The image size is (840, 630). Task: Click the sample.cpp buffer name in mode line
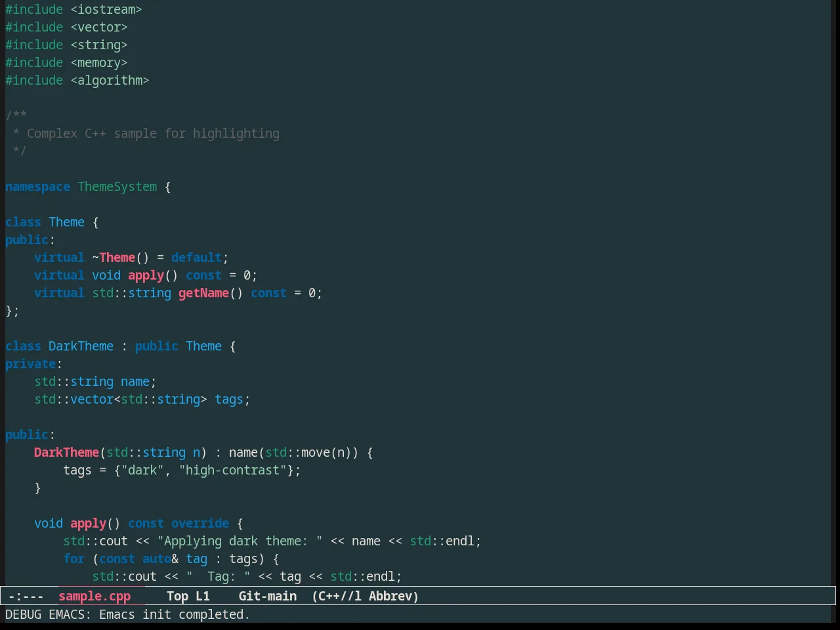tap(94, 596)
